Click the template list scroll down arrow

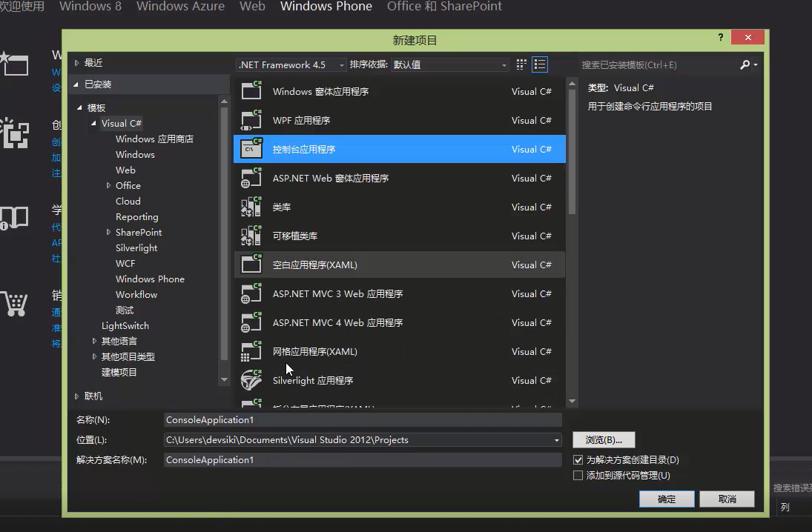572,401
